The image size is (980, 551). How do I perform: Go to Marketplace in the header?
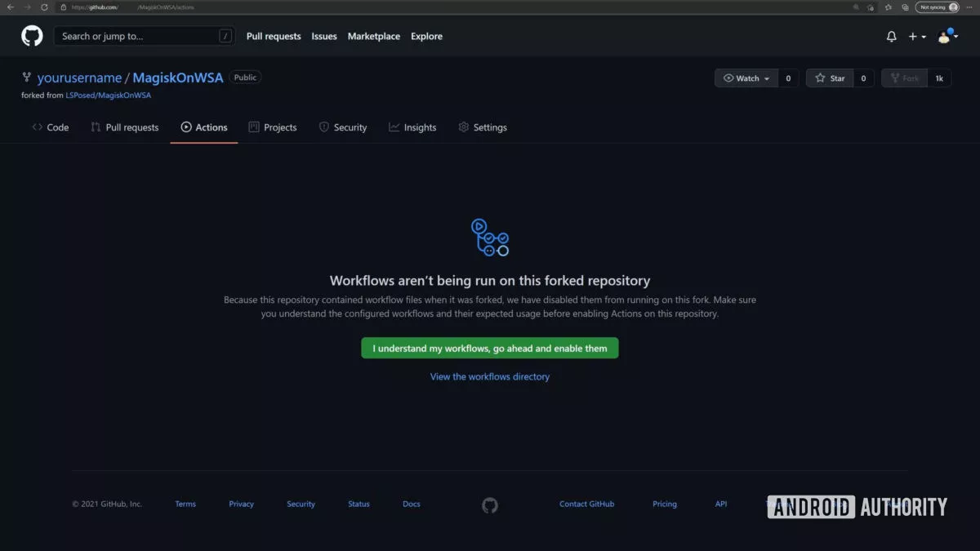tap(374, 37)
